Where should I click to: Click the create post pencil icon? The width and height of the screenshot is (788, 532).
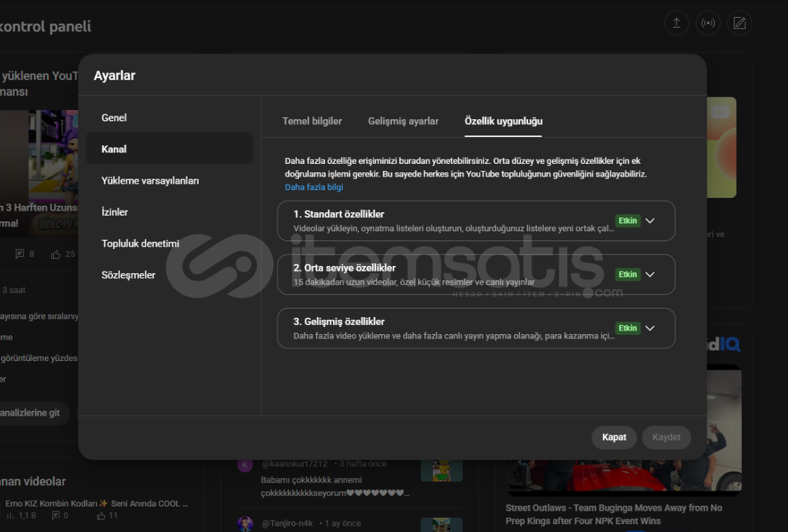coord(739,23)
